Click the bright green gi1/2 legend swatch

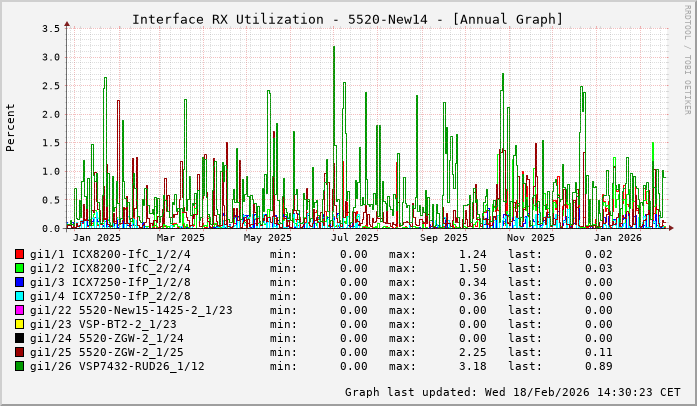coord(20,268)
